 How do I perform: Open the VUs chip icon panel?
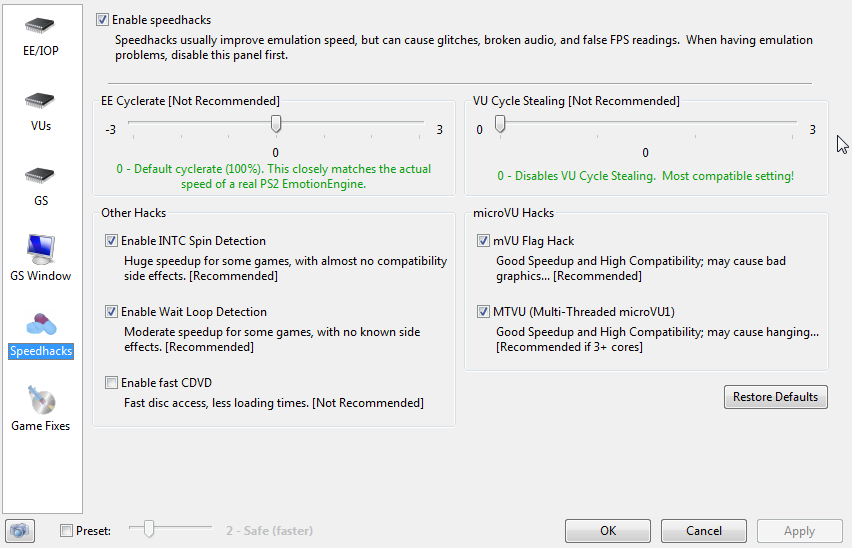(x=41, y=112)
